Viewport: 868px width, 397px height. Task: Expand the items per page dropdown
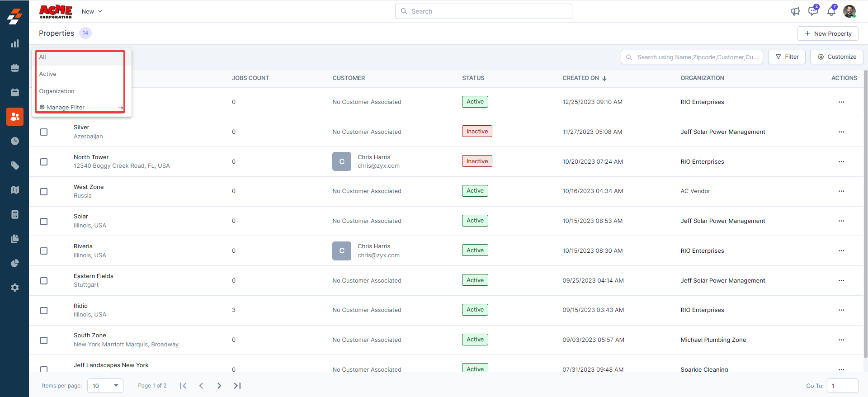105,386
